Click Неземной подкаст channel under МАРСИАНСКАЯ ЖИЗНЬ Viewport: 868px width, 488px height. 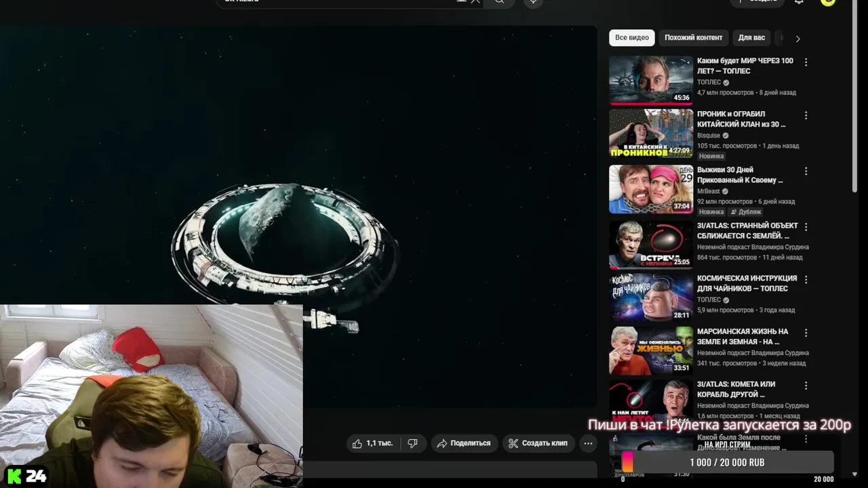pos(753,353)
